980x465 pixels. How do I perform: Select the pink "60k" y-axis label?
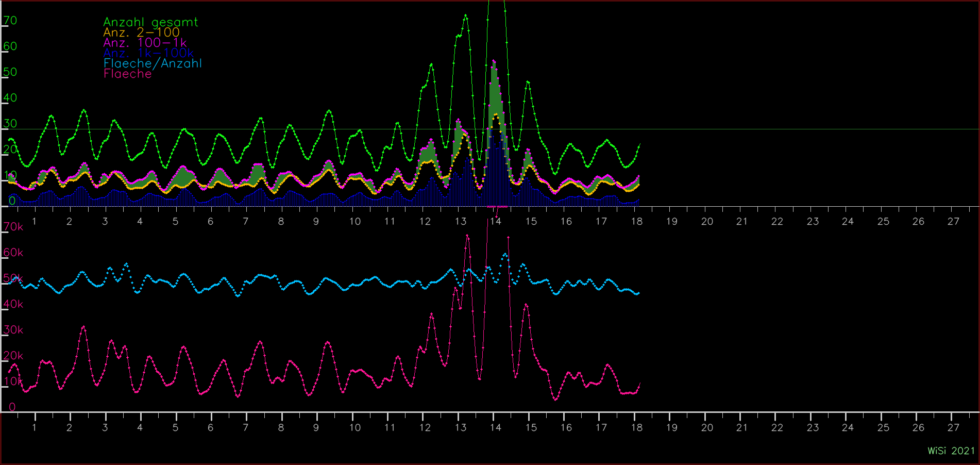13,253
